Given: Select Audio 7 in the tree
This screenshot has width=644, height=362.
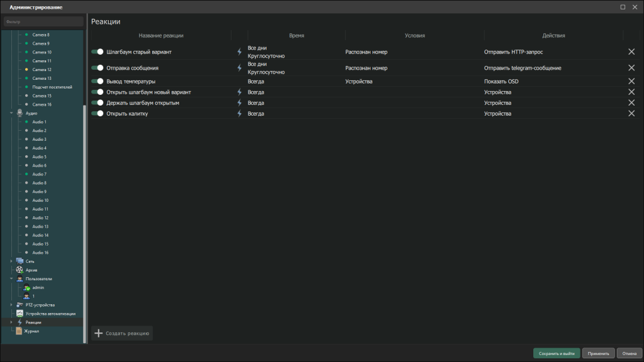Looking at the screenshot, I should click(x=40, y=174).
